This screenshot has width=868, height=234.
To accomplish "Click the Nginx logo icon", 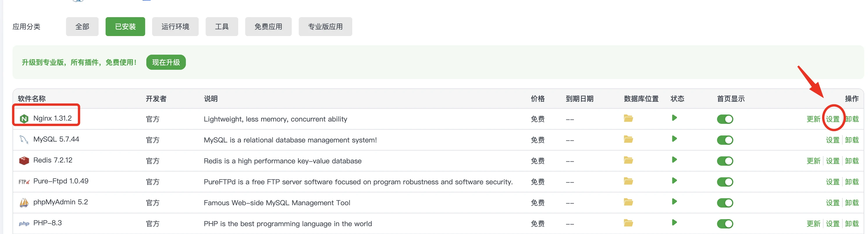I will tap(24, 119).
